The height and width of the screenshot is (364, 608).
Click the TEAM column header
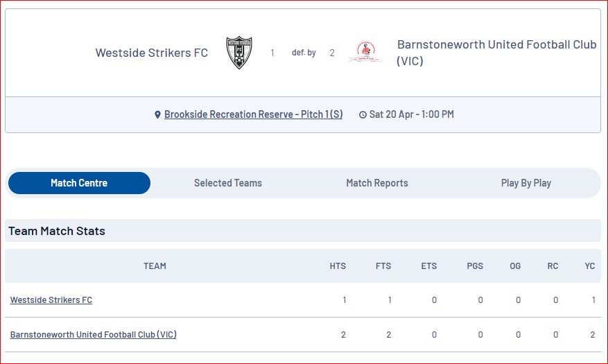point(155,266)
